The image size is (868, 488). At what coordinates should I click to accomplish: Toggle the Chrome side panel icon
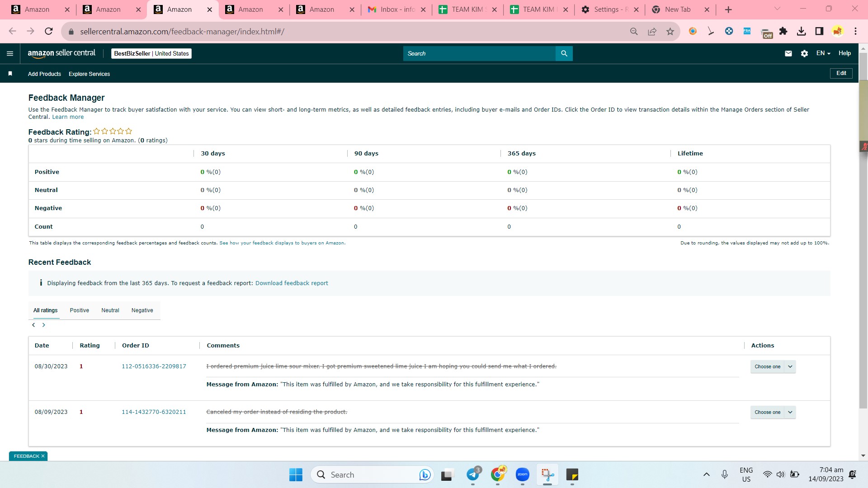pos(819,31)
